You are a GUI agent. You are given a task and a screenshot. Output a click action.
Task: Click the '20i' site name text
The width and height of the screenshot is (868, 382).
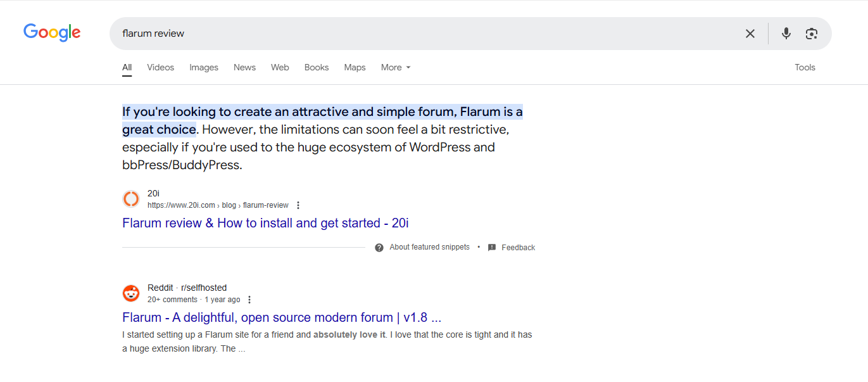click(x=153, y=193)
